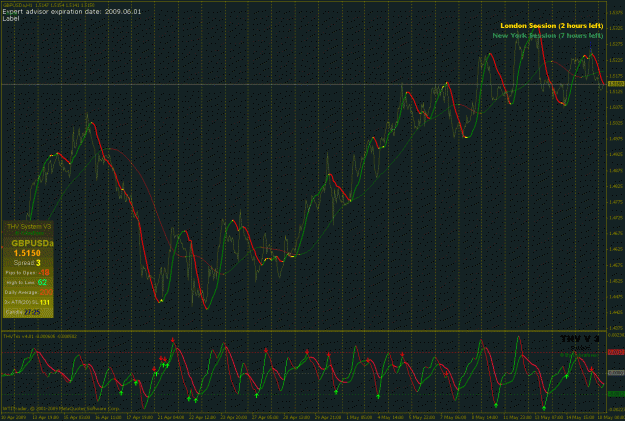Click the 1.5225 price label on the price axis
This screenshot has width=625, height=421.
point(616,60)
